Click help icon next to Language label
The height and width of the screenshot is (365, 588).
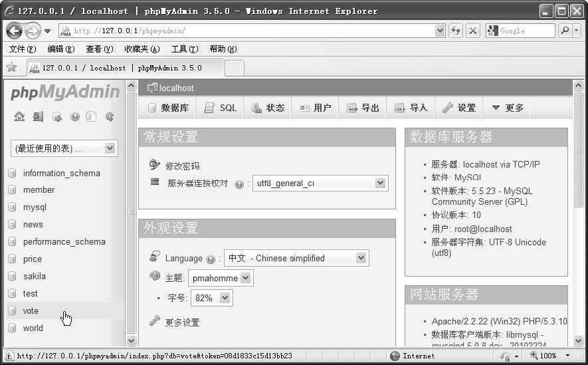pyautogui.click(x=211, y=259)
